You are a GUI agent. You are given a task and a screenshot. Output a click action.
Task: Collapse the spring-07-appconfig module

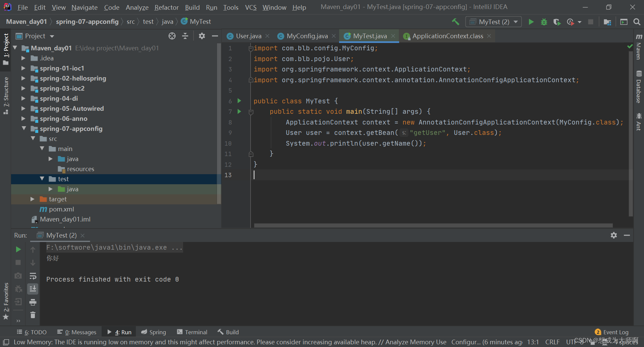(23, 128)
